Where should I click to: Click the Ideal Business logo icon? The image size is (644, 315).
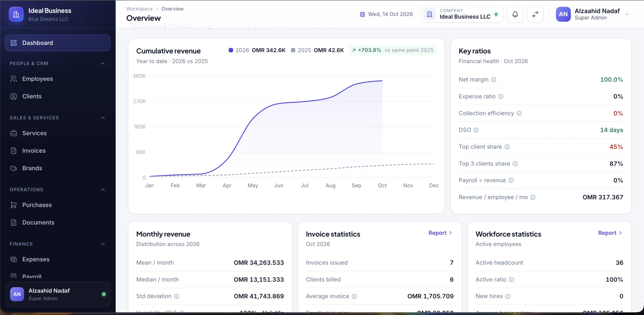pyautogui.click(x=16, y=14)
